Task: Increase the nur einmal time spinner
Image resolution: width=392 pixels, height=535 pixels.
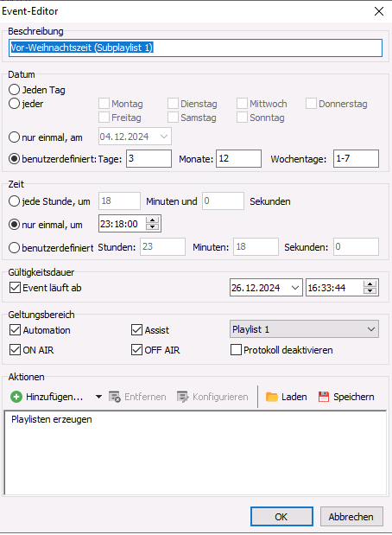Action: (x=152, y=220)
